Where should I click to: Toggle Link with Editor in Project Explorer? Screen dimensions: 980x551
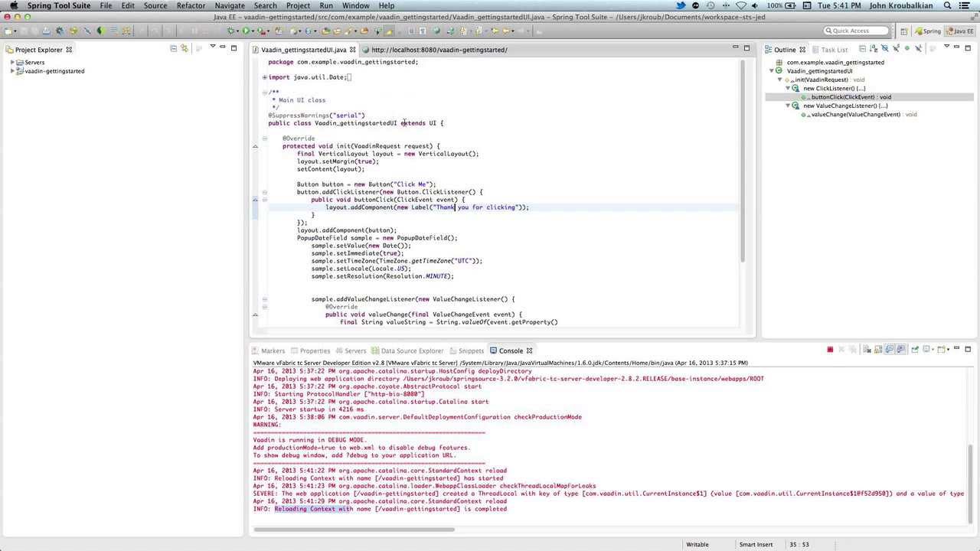pyautogui.click(x=184, y=48)
